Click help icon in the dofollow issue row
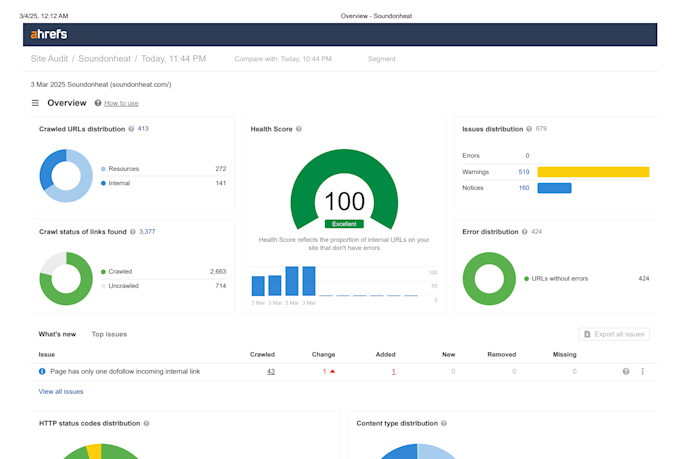The image size is (680, 459). click(x=626, y=371)
